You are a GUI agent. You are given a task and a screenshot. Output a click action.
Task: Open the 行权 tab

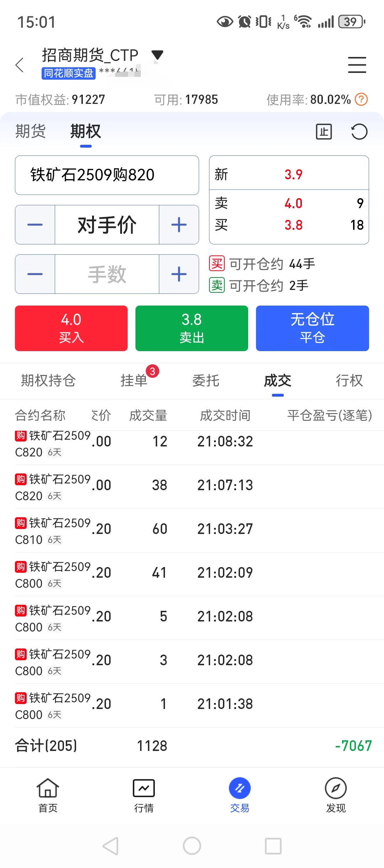pyautogui.click(x=350, y=381)
